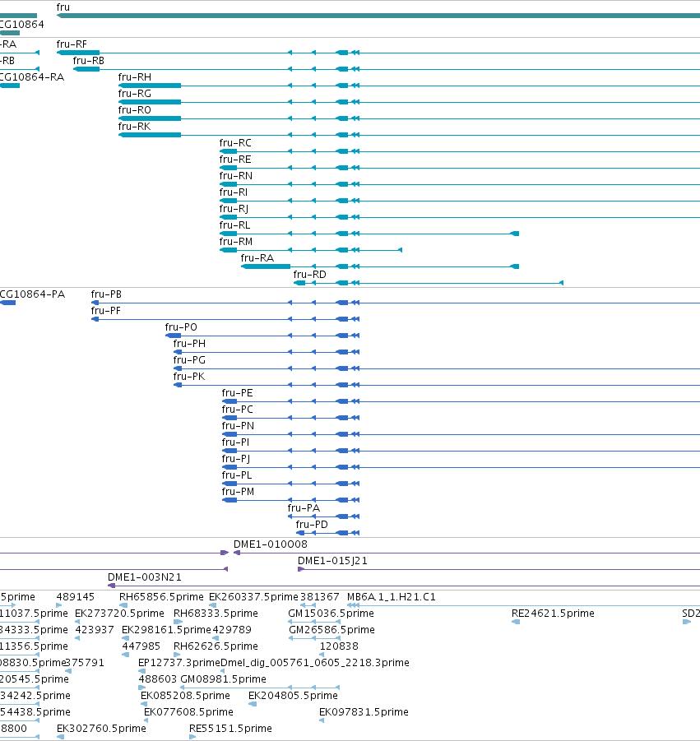This screenshot has width=700, height=741.
Task: Click the EK298161.5prime EST label
Action: [x=166, y=630]
